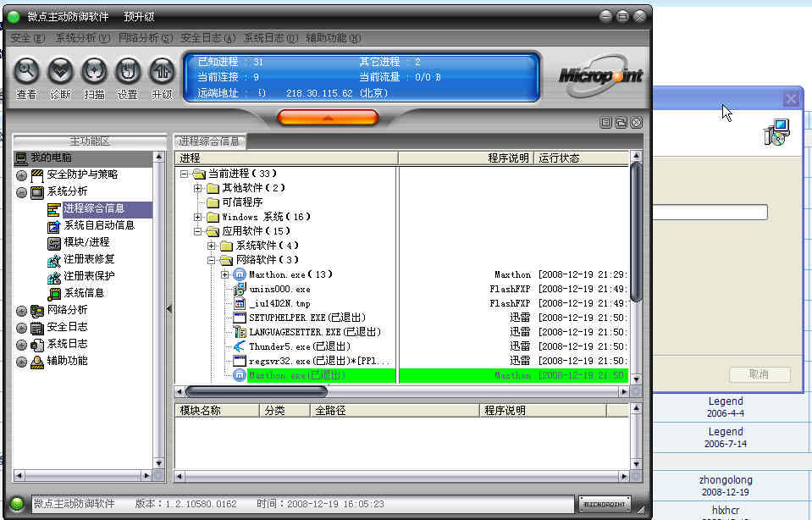Click the LANGUAGESETTER.EXE process icon
Image resolution: width=812 pixels, height=520 pixels.
click(x=240, y=332)
